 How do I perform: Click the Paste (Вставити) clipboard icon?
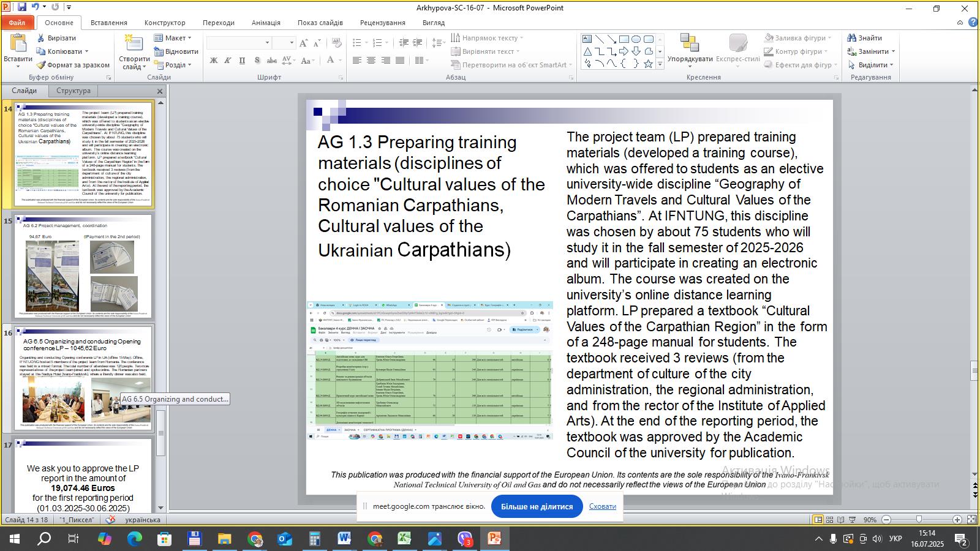click(18, 44)
